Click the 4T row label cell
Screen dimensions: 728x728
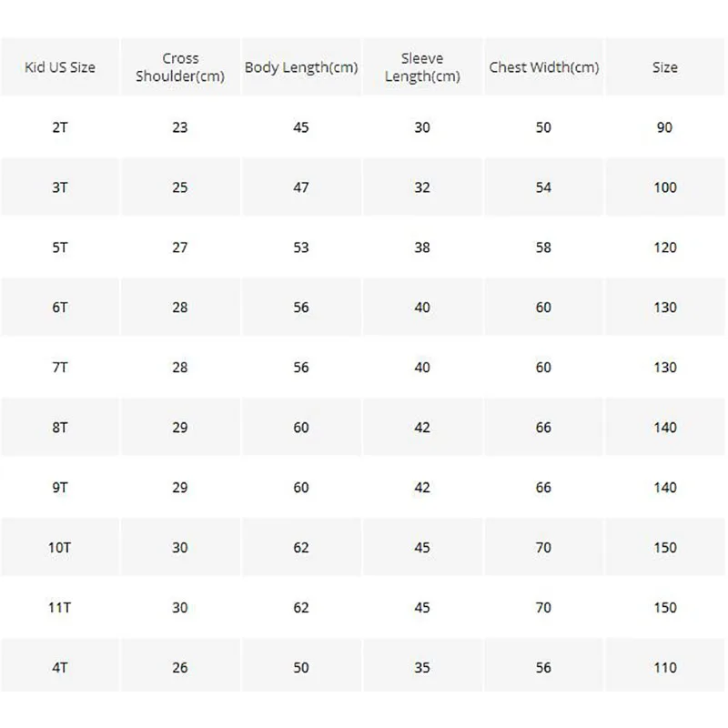pyautogui.click(x=60, y=668)
